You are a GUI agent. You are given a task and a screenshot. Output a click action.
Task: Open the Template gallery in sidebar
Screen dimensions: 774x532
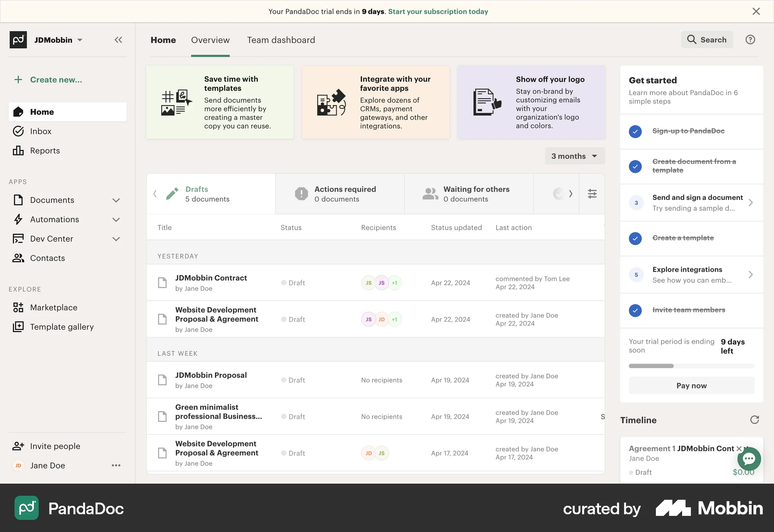click(62, 327)
